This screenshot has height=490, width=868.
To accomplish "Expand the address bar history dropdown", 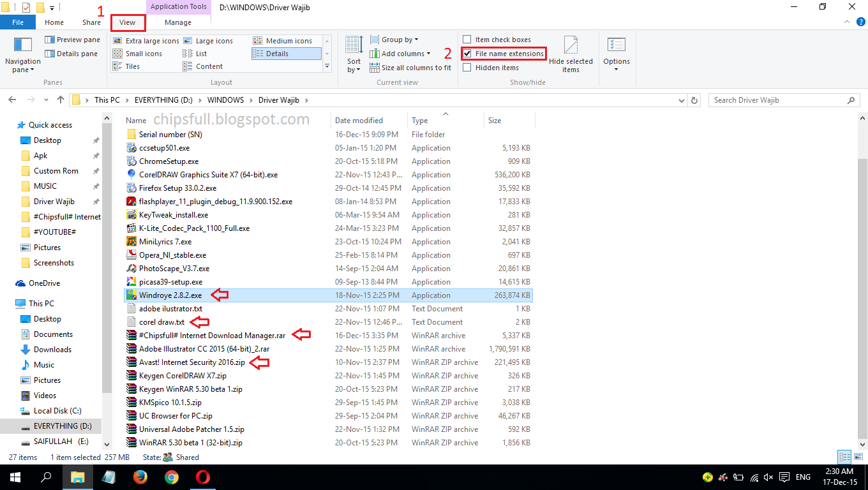I will [681, 100].
